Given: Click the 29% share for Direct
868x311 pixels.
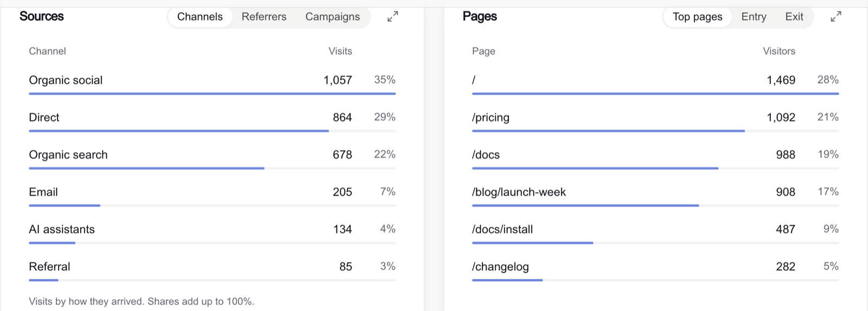Looking at the screenshot, I should (385, 117).
